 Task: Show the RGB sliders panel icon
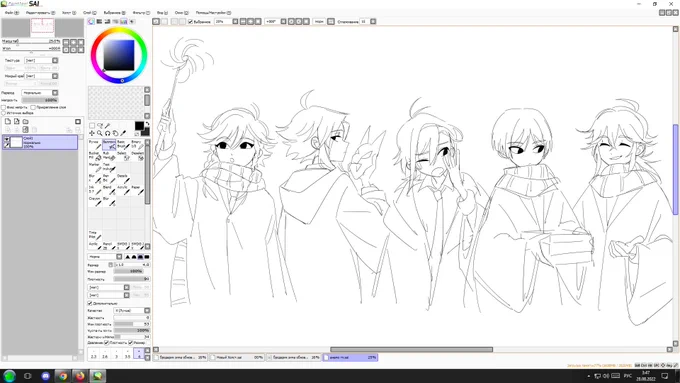pos(99,21)
